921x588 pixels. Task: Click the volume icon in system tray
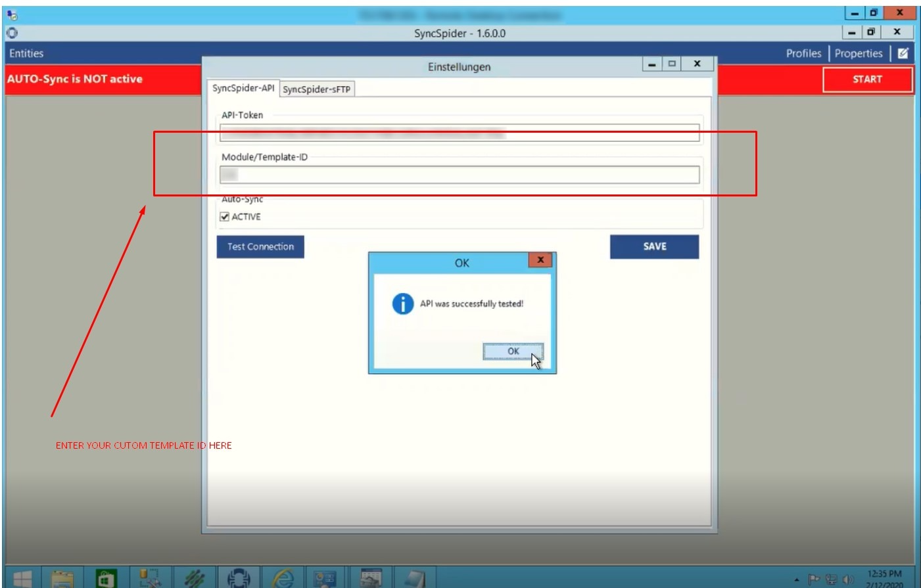pos(848,579)
